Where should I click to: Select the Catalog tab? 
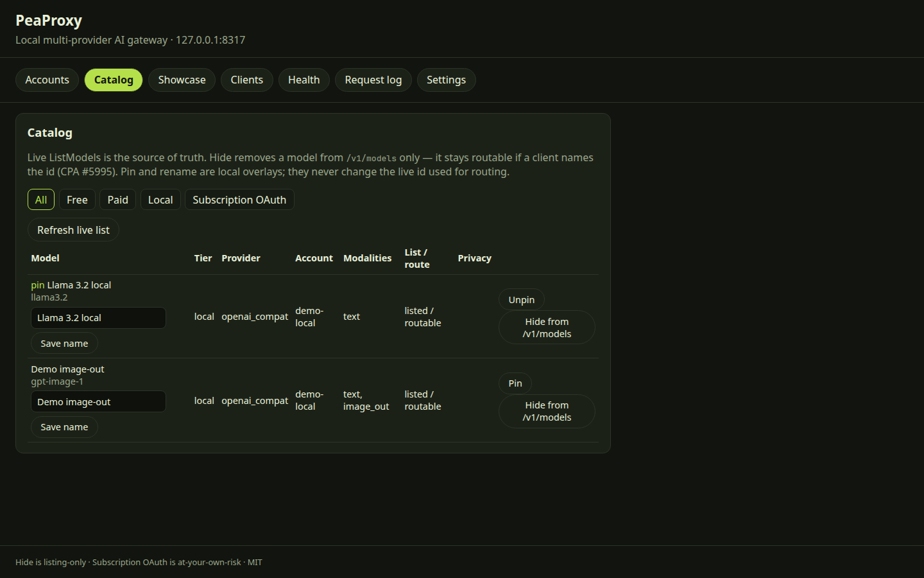pos(114,80)
